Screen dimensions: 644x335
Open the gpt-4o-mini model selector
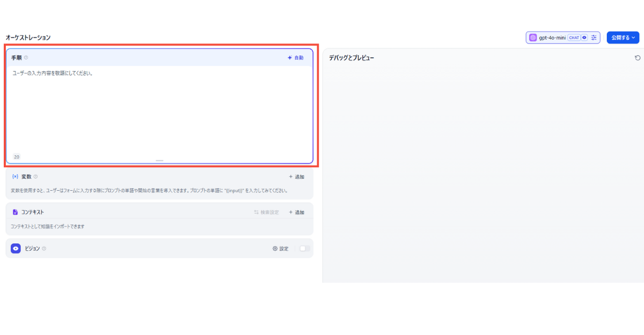click(x=552, y=38)
